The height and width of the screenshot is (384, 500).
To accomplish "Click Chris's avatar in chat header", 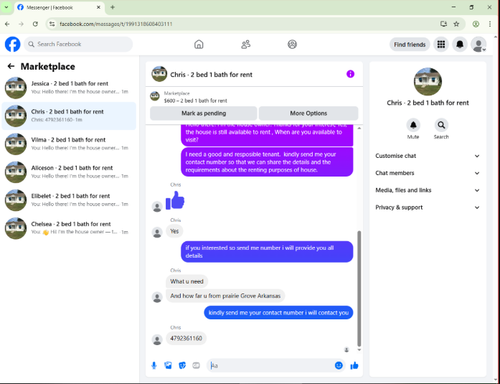I will coord(159,74).
